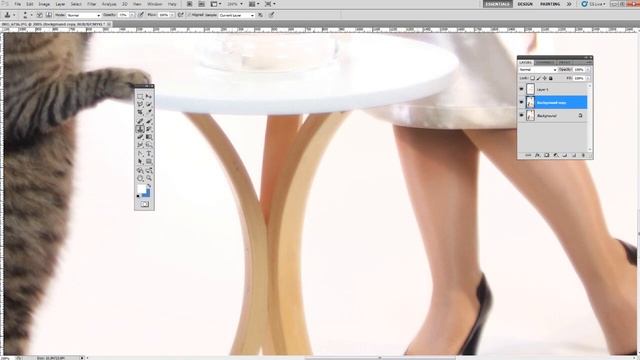The image size is (640, 360).
Task: Select the Eyedropper tool
Action: [x=149, y=112]
